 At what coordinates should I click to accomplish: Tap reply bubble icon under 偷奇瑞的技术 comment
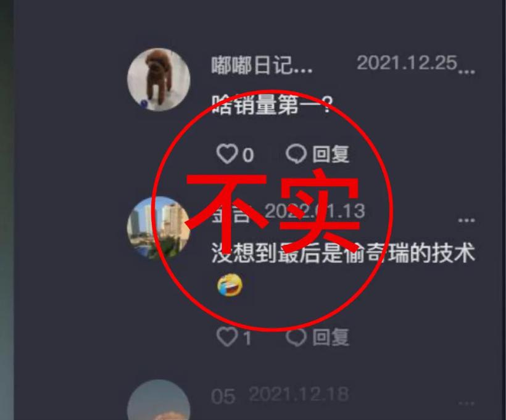click(296, 337)
